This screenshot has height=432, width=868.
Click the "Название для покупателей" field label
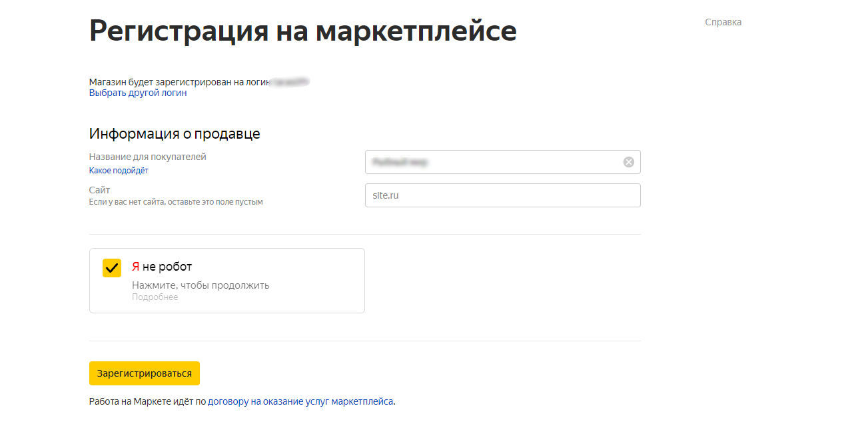[148, 157]
